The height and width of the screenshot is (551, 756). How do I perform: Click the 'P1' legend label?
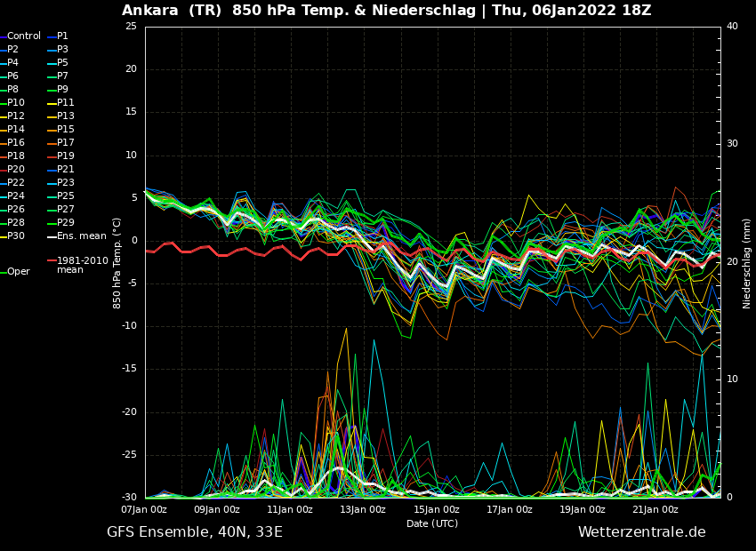(62, 36)
